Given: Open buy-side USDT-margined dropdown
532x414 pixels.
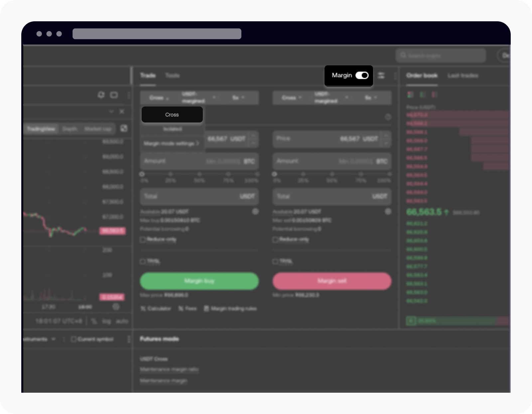Looking at the screenshot, I should [x=198, y=98].
